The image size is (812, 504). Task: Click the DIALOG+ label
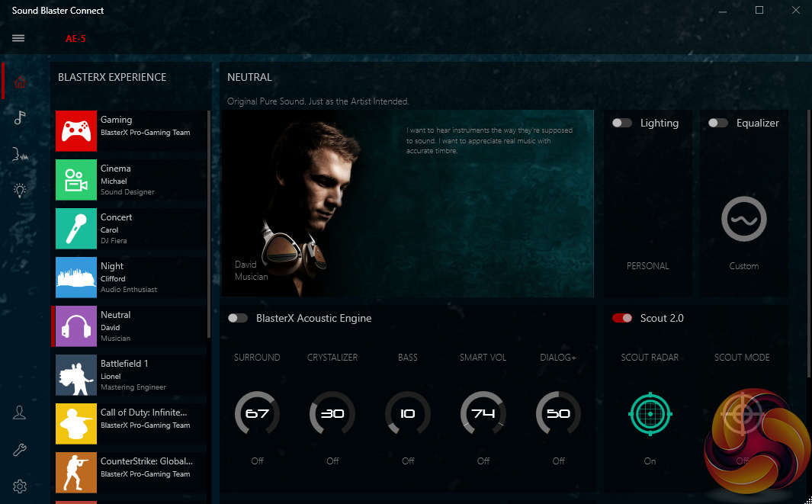[x=558, y=358]
